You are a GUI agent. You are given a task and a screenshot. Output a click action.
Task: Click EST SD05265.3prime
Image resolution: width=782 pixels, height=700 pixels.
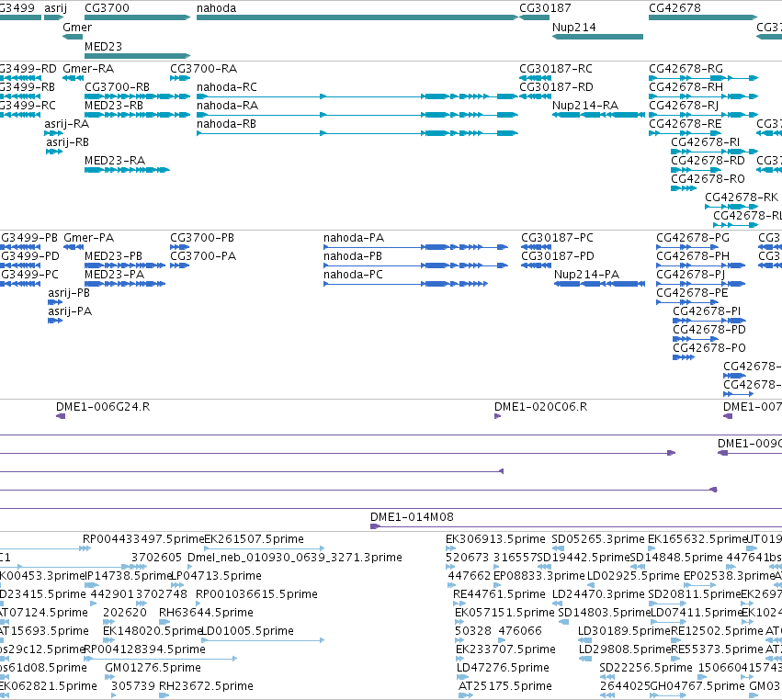point(558,548)
